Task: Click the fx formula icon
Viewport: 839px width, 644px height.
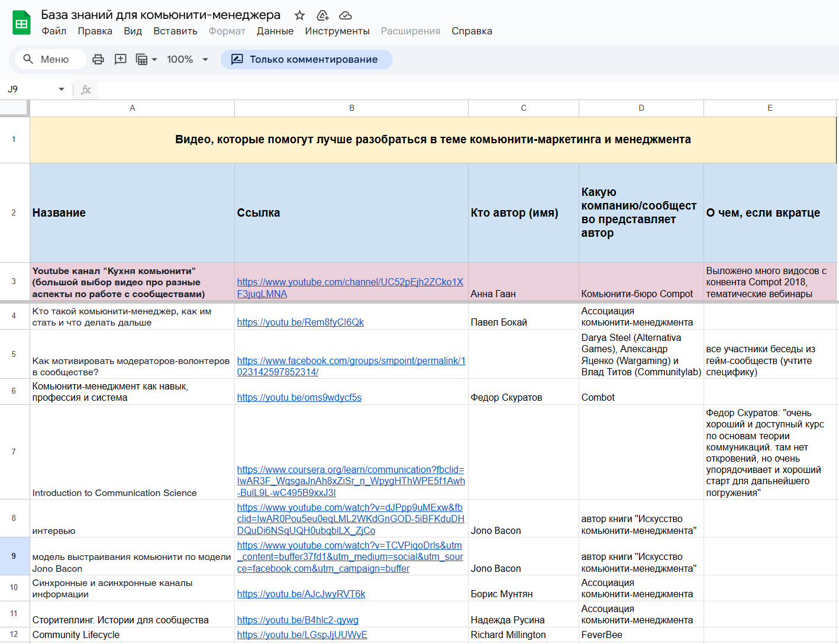Action: [x=86, y=89]
